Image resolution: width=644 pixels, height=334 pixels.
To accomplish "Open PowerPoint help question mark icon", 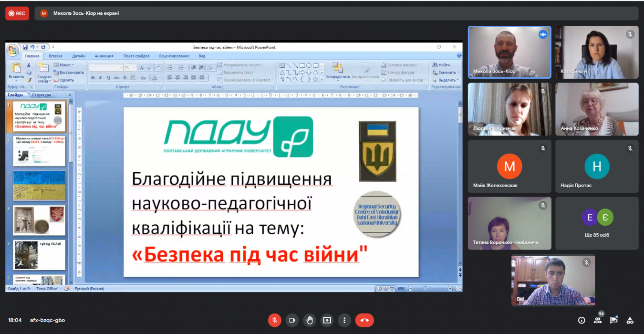I will (459, 56).
